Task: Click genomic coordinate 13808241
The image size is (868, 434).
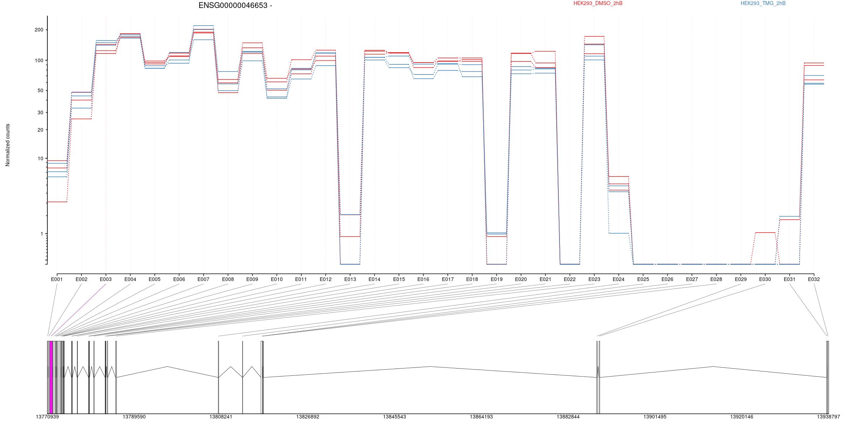Action: 221,417
